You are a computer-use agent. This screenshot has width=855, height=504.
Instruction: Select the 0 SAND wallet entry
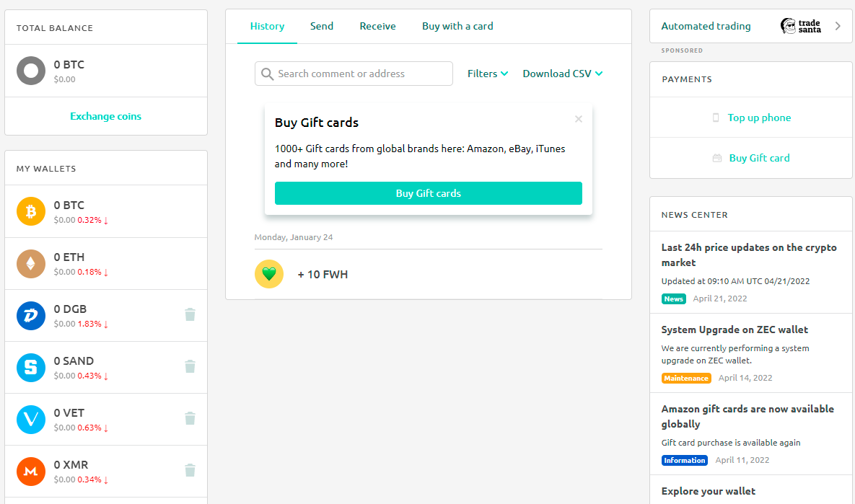106,367
